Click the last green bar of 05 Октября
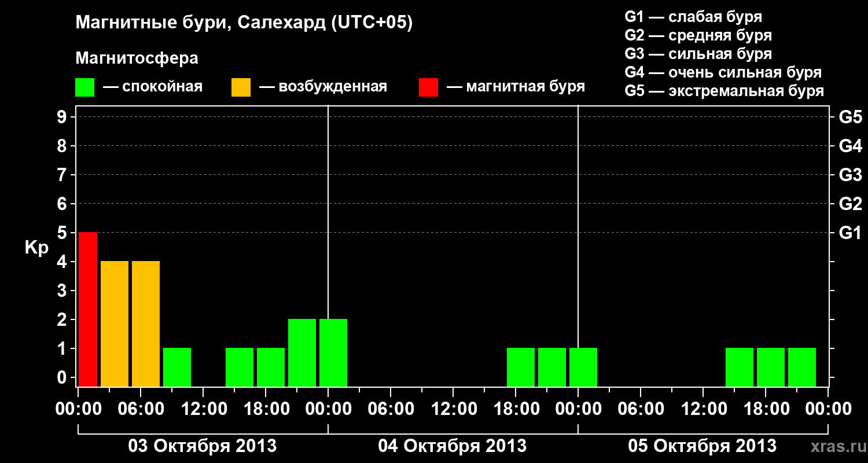Viewport: 868px width, 463px height. tap(802, 367)
